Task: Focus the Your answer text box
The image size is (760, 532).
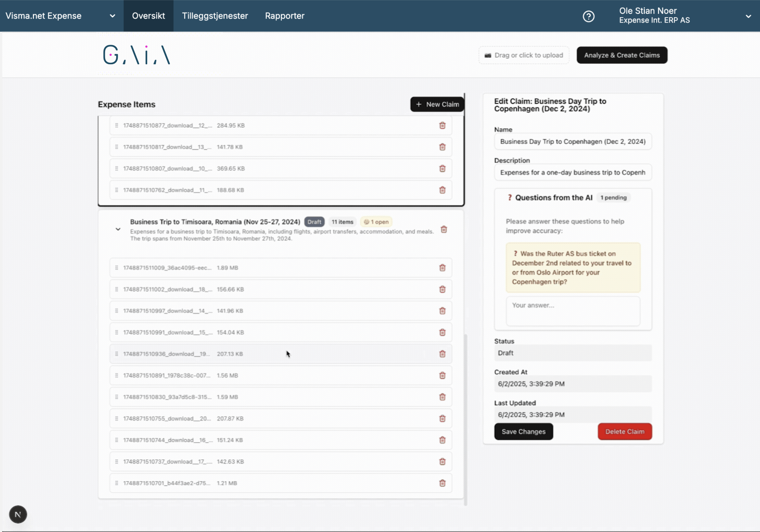Action: tap(573, 311)
